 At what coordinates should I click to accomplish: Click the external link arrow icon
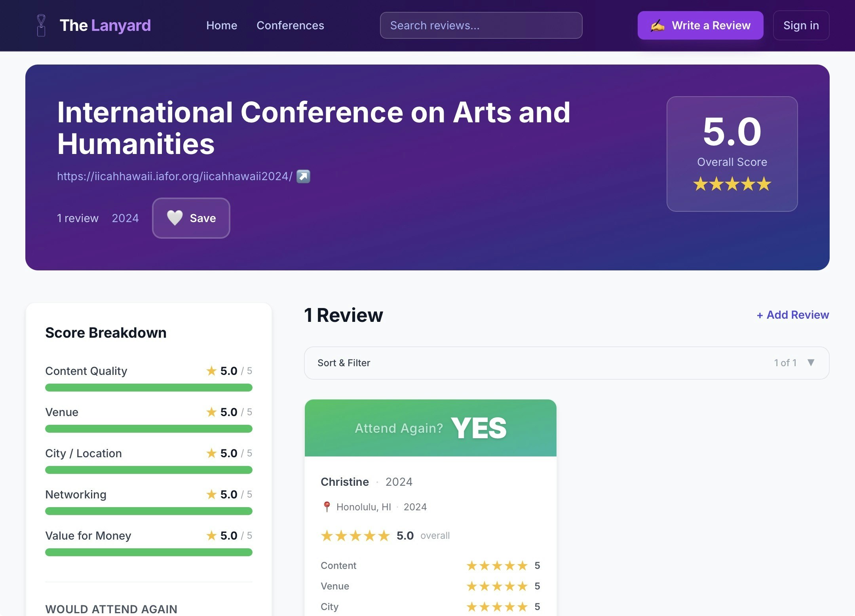(303, 176)
